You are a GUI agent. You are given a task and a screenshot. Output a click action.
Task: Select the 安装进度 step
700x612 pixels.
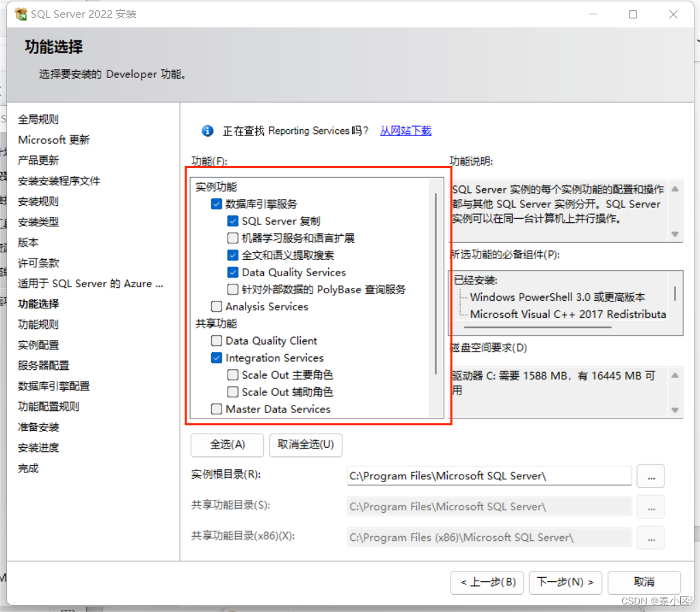click(38, 448)
